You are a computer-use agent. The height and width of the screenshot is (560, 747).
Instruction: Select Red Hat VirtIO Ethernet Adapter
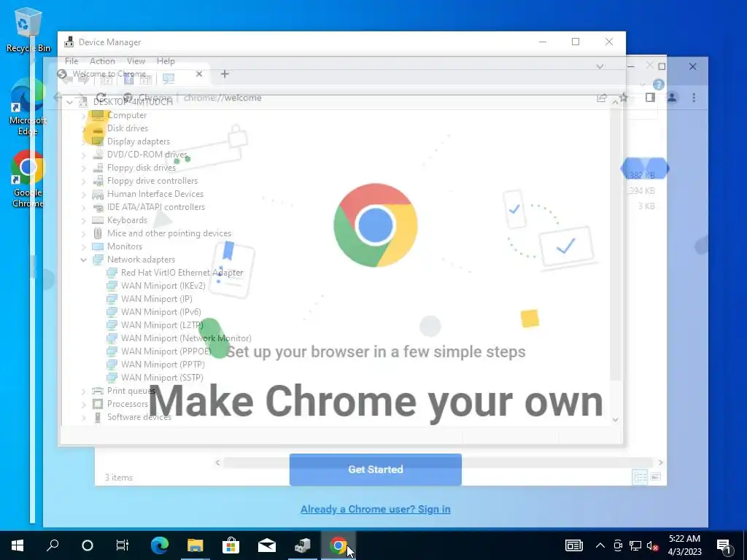pos(182,273)
